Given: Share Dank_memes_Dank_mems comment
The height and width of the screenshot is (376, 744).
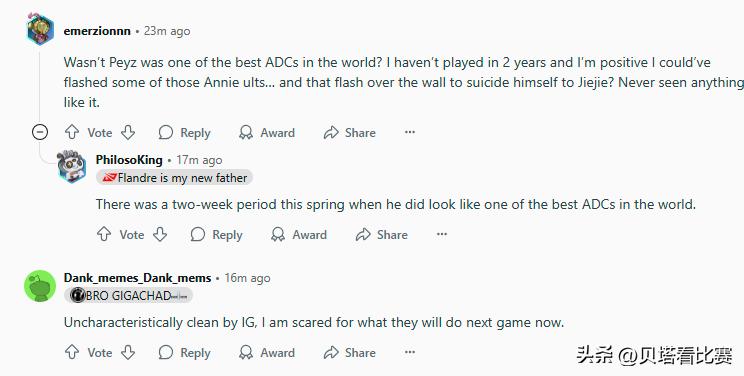Looking at the screenshot, I should pos(350,353).
